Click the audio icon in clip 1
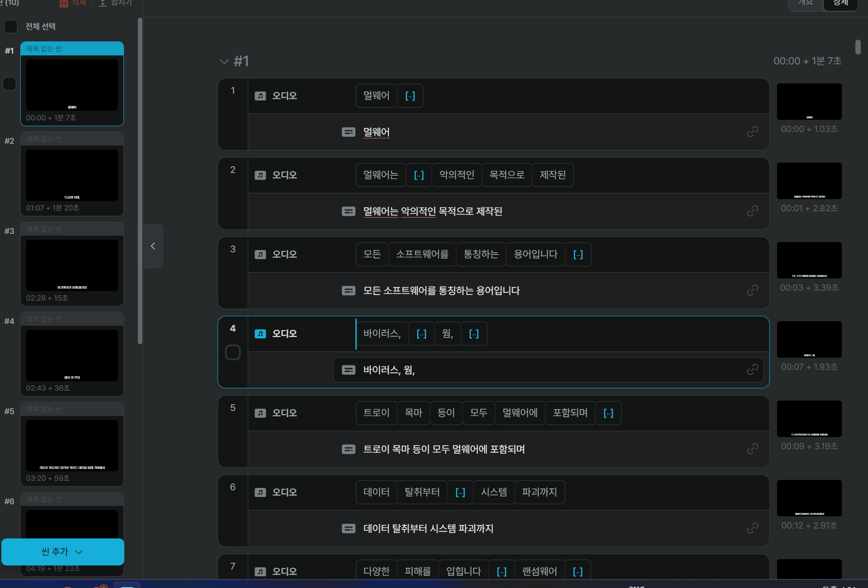Screen dimensions: 868x588 (260, 96)
